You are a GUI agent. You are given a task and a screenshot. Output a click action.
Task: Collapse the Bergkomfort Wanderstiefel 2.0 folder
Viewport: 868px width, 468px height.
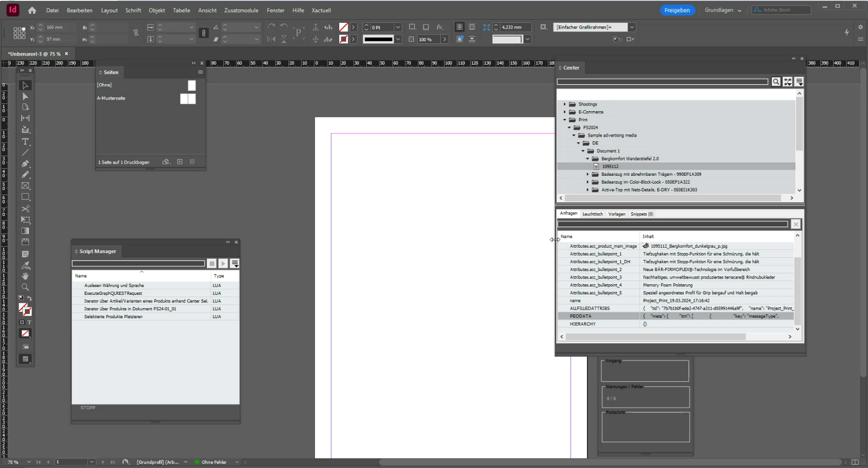point(587,159)
